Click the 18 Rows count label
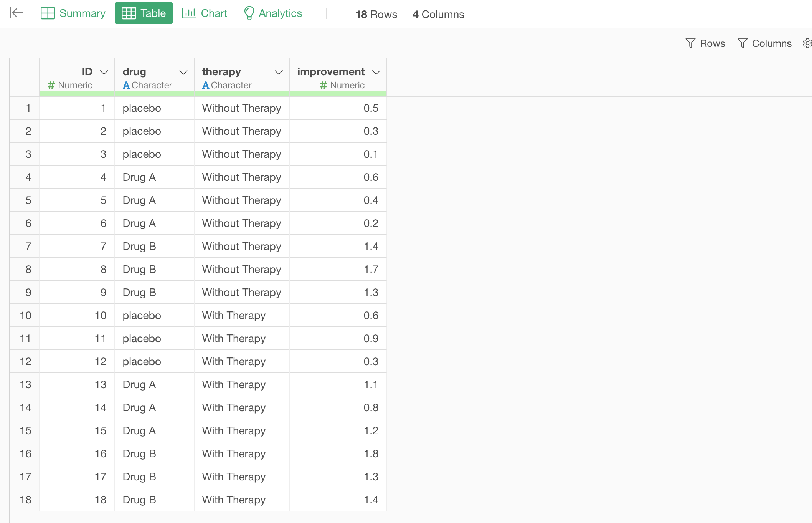This screenshot has height=523, width=812. [376, 14]
